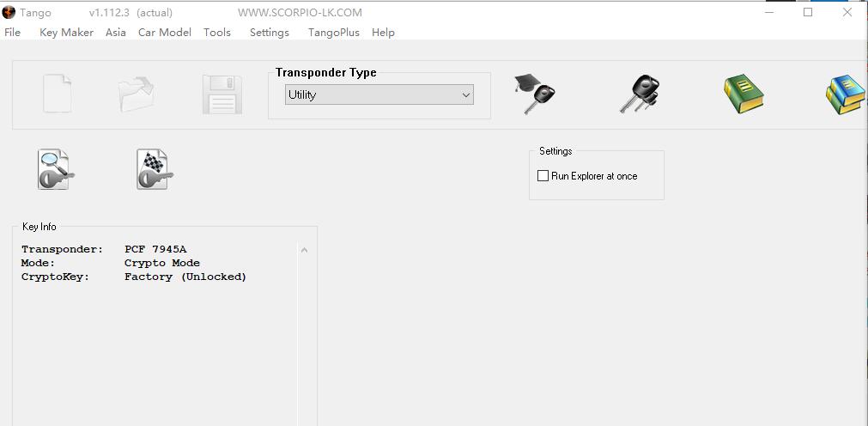Click the blank New file icon

coord(58,94)
